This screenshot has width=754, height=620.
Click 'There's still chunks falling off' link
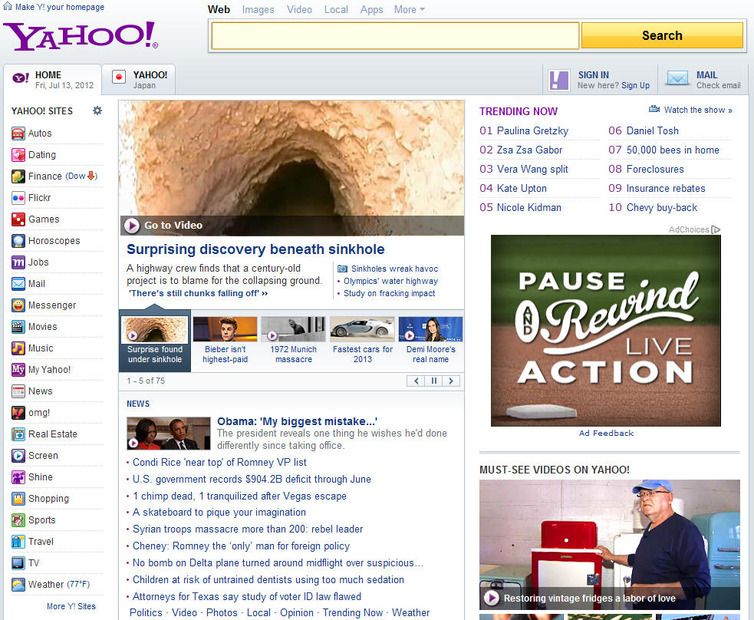click(198, 293)
